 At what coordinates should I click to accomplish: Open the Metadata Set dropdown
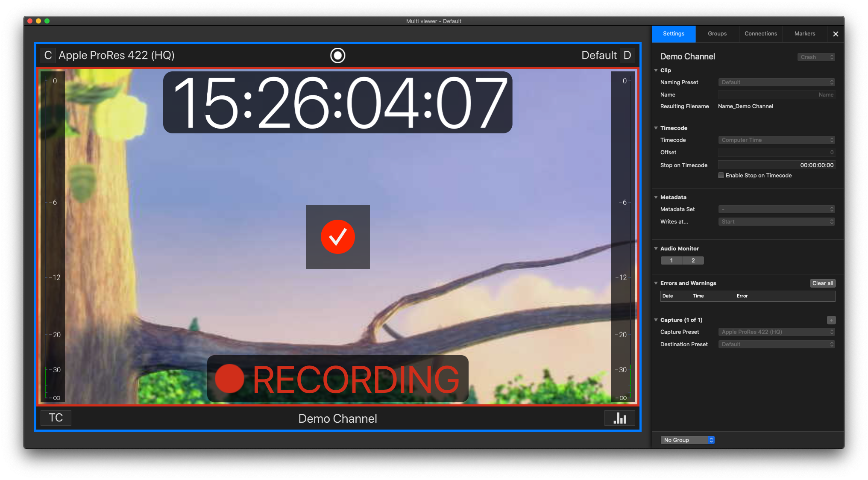[x=777, y=209]
